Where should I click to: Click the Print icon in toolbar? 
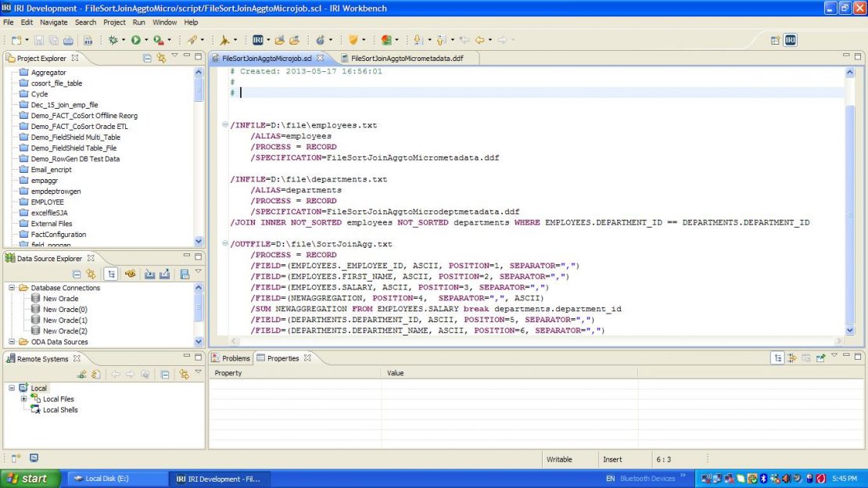(68, 40)
